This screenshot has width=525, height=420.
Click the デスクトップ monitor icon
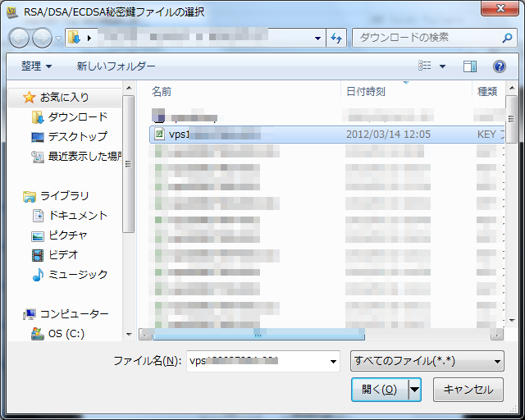tap(38, 137)
